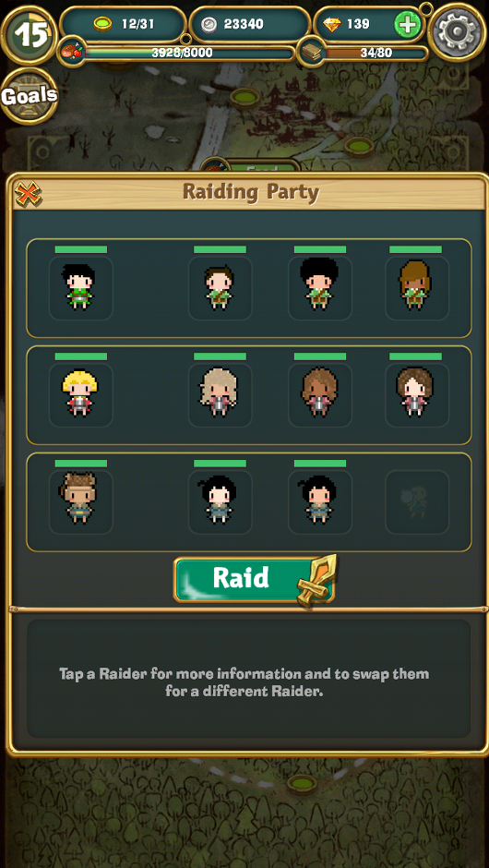Image resolution: width=489 pixels, height=868 pixels.
Task: Select the afro-haired raider in first row
Action: [x=320, y=288]
